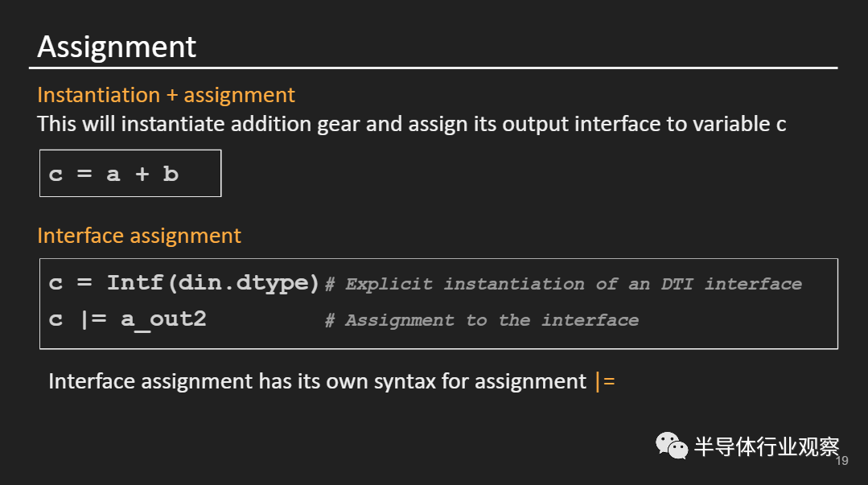Click the orange "|=" symbol ending the sentence
The image size is (868, 485).
click(604, 381)
